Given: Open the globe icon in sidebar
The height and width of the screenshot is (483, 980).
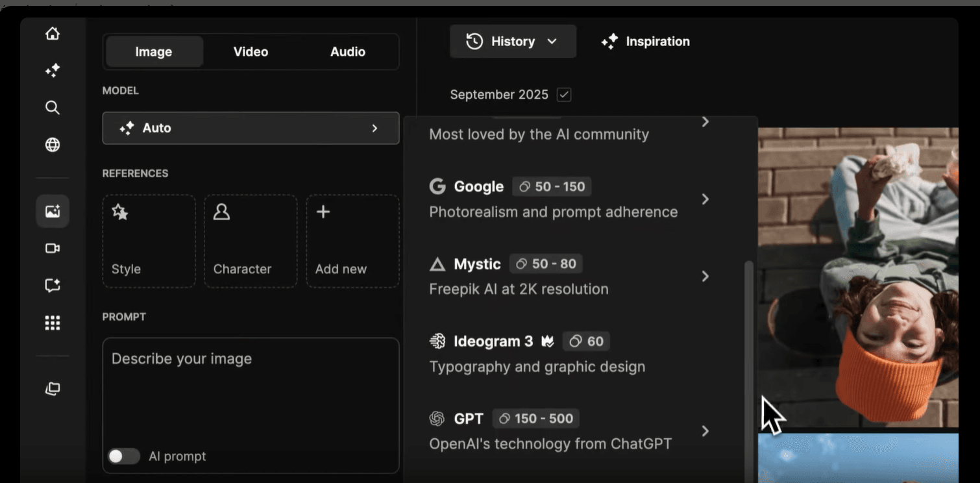Looking at the screenshot, I should pos(53,145).
